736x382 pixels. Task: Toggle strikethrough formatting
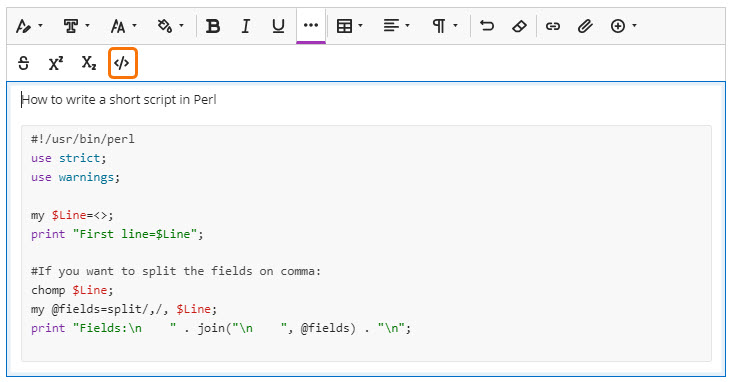point(23,63)
